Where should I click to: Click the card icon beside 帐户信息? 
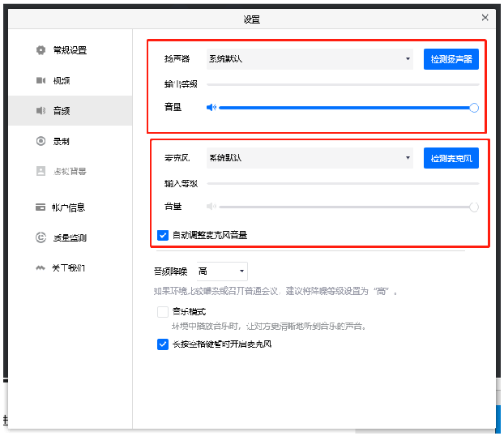coord(41,207)
